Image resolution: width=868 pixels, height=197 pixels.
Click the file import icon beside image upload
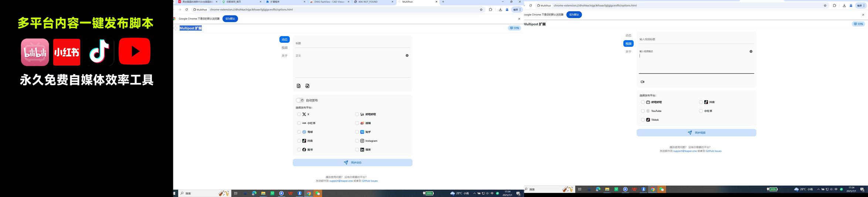click(x=307, y=86)
